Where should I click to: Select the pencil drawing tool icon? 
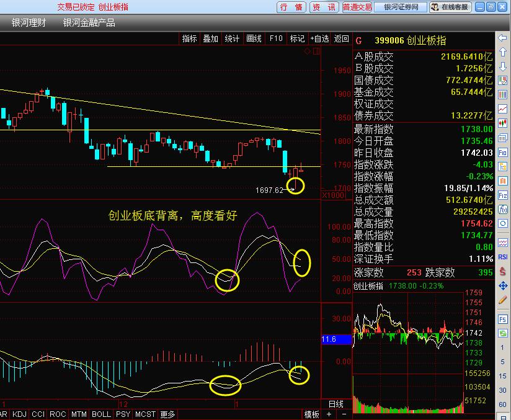[502, 300]
